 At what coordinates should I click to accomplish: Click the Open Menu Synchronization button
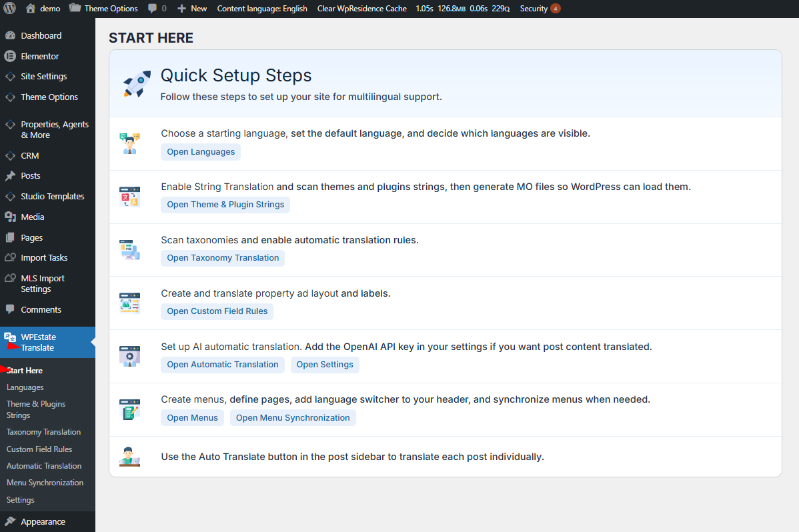[293, 418]
